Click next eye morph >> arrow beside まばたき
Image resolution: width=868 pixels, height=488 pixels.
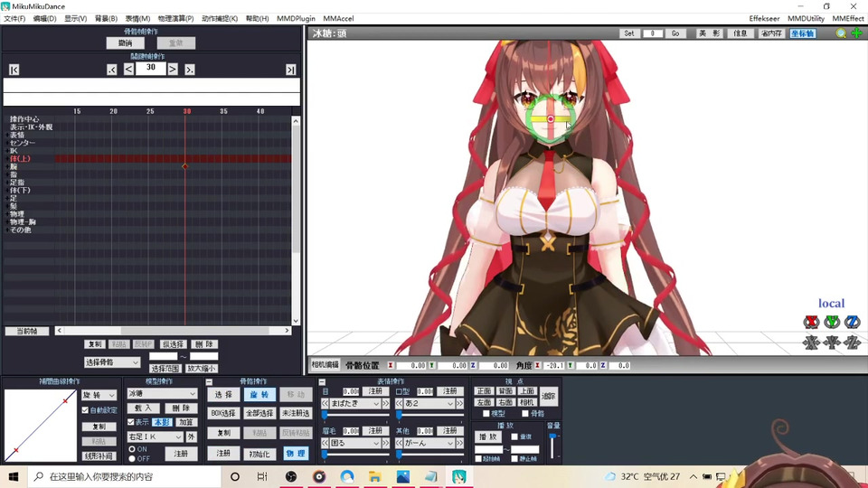click(x=386, y=404)
